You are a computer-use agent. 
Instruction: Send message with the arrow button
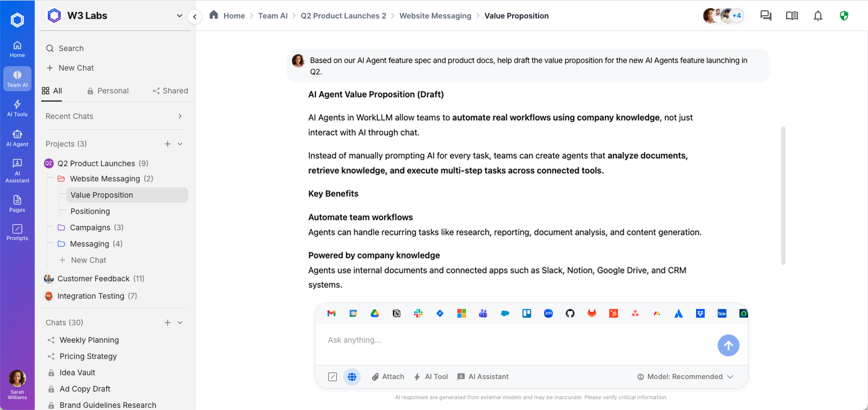728,345
